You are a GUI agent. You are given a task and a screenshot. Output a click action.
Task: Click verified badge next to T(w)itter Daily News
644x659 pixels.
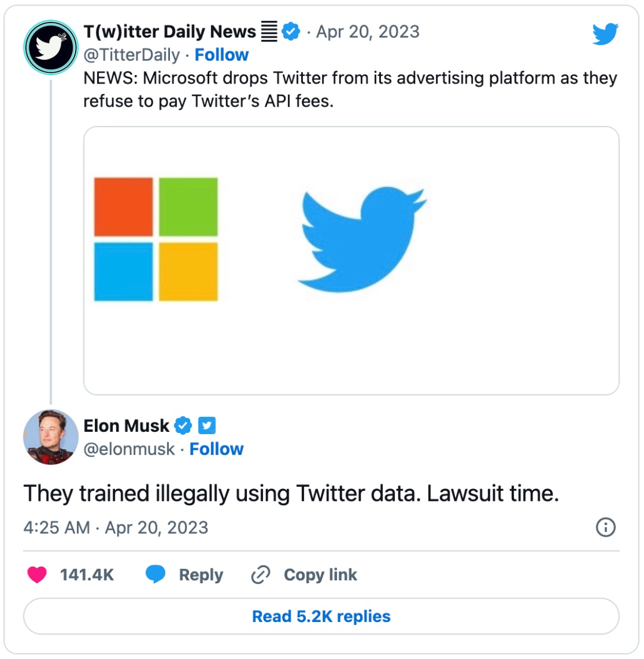(x=290, y=32)
